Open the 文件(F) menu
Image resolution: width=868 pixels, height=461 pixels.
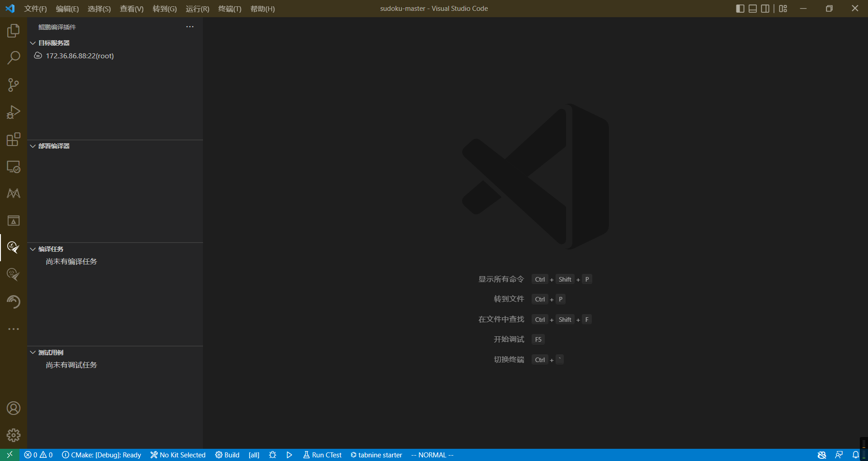click(35, 9)
